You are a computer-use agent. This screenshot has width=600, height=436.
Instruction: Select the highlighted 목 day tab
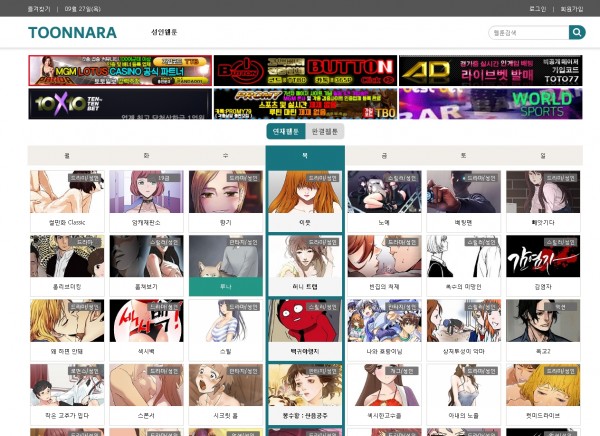pos(305,155)
